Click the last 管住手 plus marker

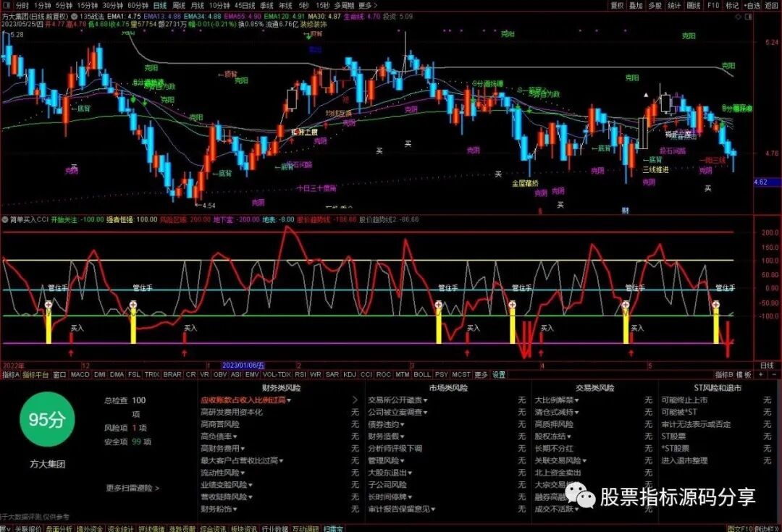pyautogui.click(x=715, y=305)
